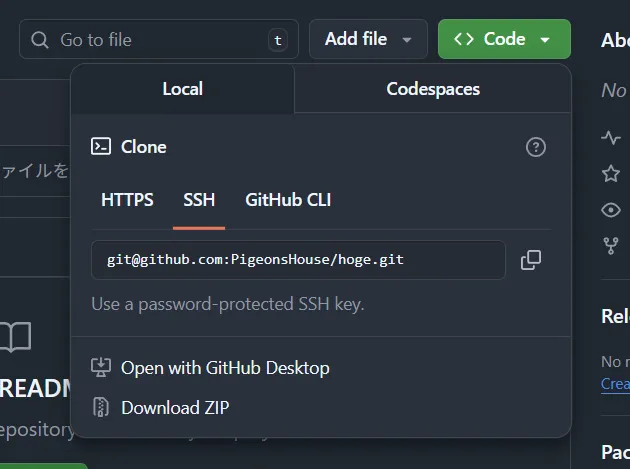Click the watchers eye icon in sidebar
Viewport: 630px width, 469px height.
click(x=611, y=210)
